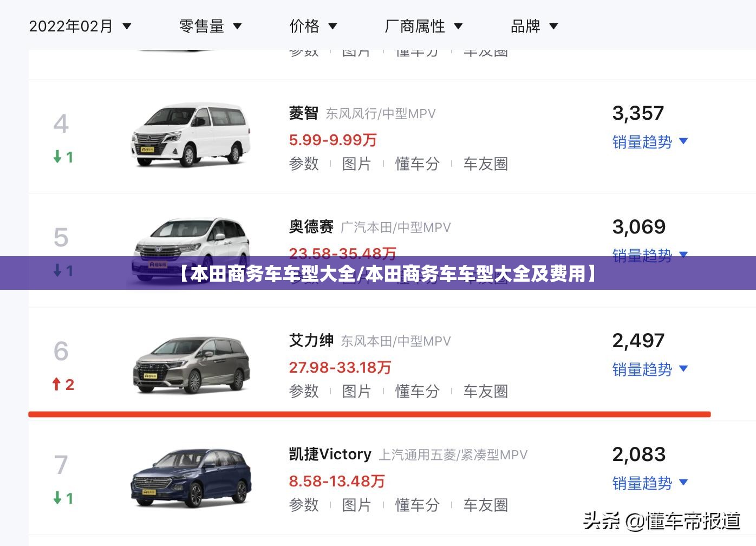
Task: Open the 价格 price filter
Action: pyautogui.click(x=313, y=26)
